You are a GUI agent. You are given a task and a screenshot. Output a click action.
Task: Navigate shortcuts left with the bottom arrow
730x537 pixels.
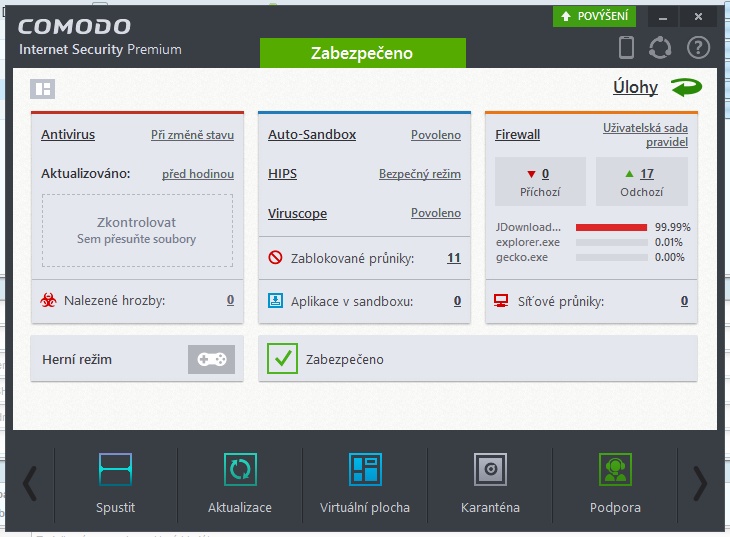(30, 483)
